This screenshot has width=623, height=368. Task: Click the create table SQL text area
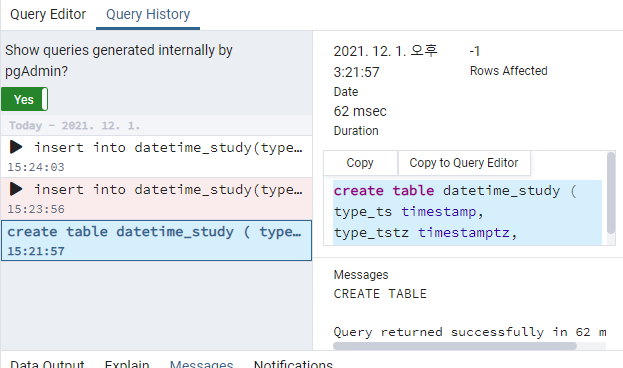pos(467,212)
